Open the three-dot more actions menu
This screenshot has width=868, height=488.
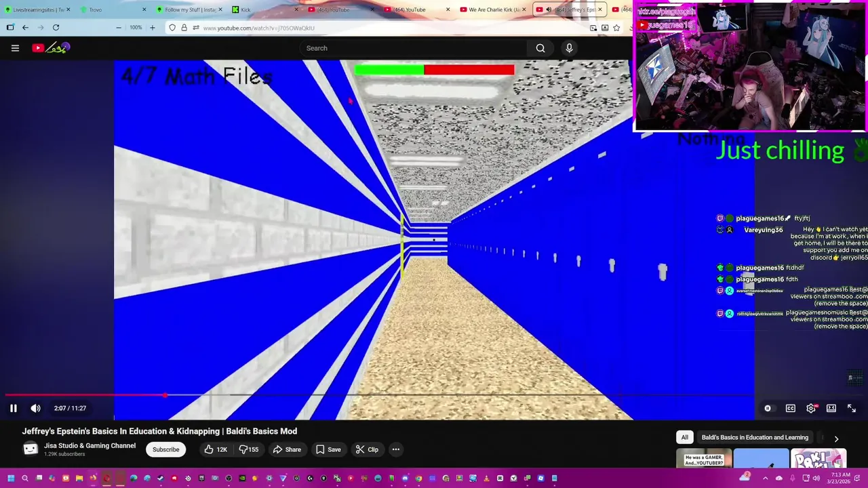[396, 449]
